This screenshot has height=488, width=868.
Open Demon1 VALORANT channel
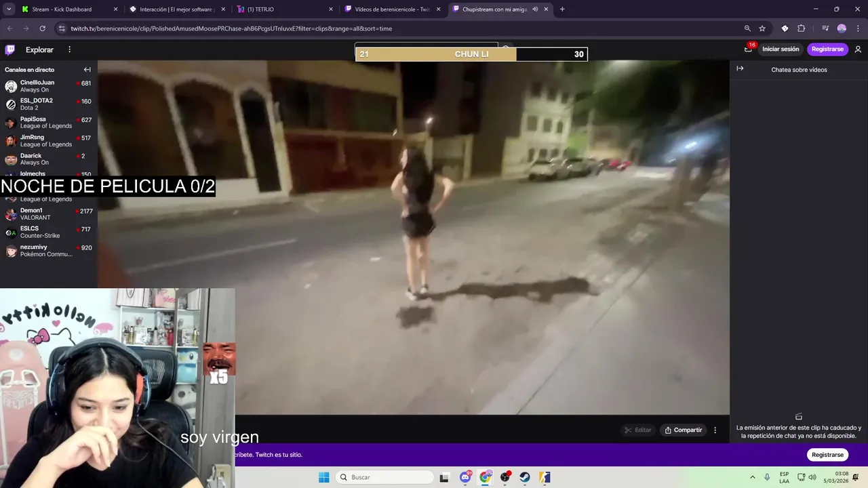coord(47,214)
